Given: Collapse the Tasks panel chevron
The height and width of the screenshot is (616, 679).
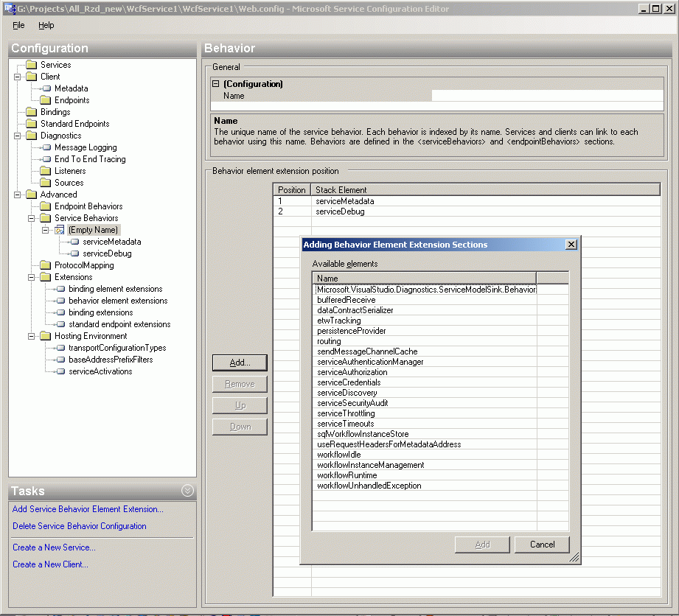Looking at the screenshot, I should 187,491.
